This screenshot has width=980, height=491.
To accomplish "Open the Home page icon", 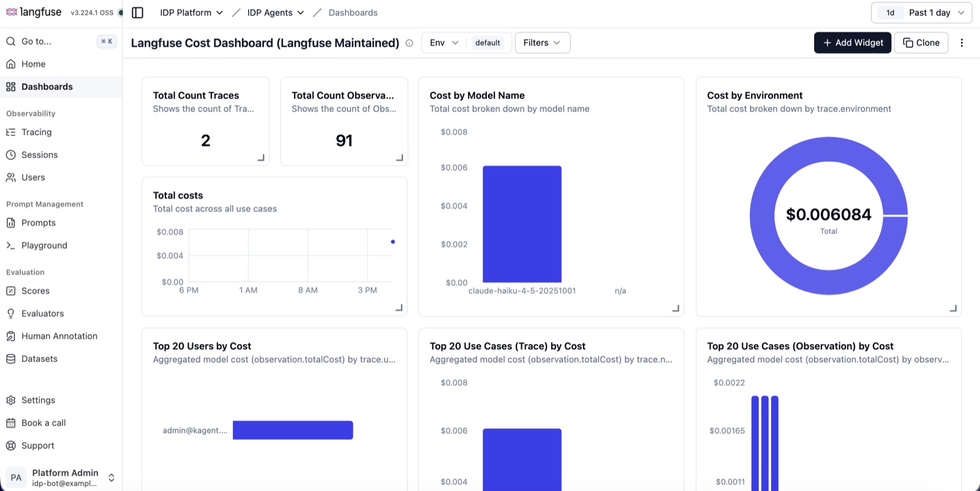I will [x=11, y=64].
